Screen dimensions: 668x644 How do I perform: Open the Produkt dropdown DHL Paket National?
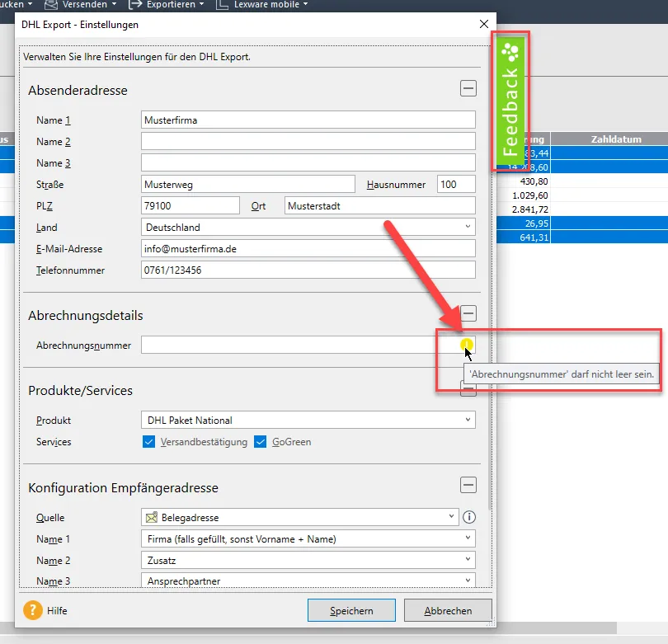308,421
